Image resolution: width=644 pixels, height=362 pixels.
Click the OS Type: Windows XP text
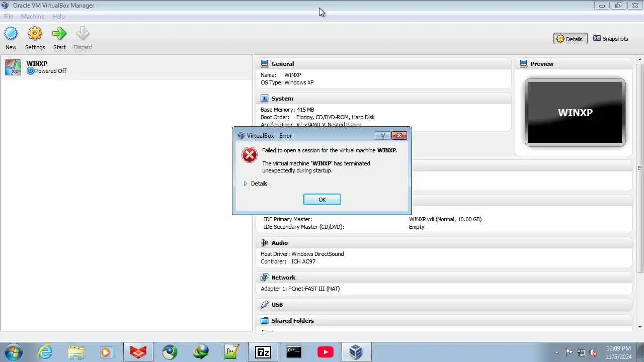point(287,82)
